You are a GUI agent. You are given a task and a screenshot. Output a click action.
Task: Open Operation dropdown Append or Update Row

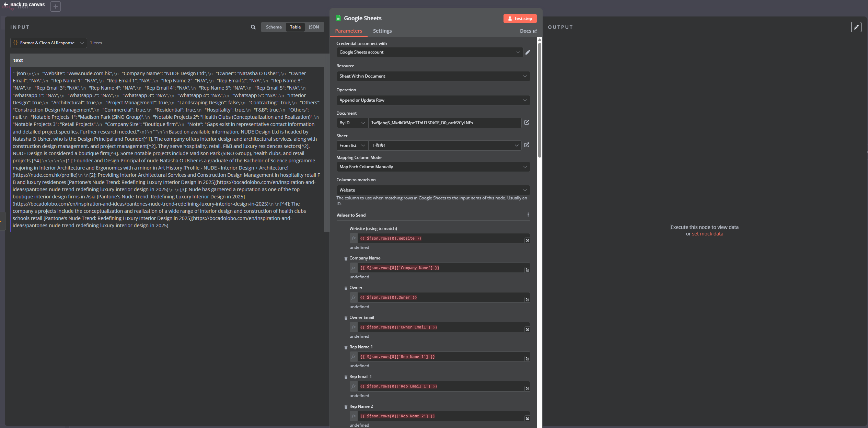[433, 100]
